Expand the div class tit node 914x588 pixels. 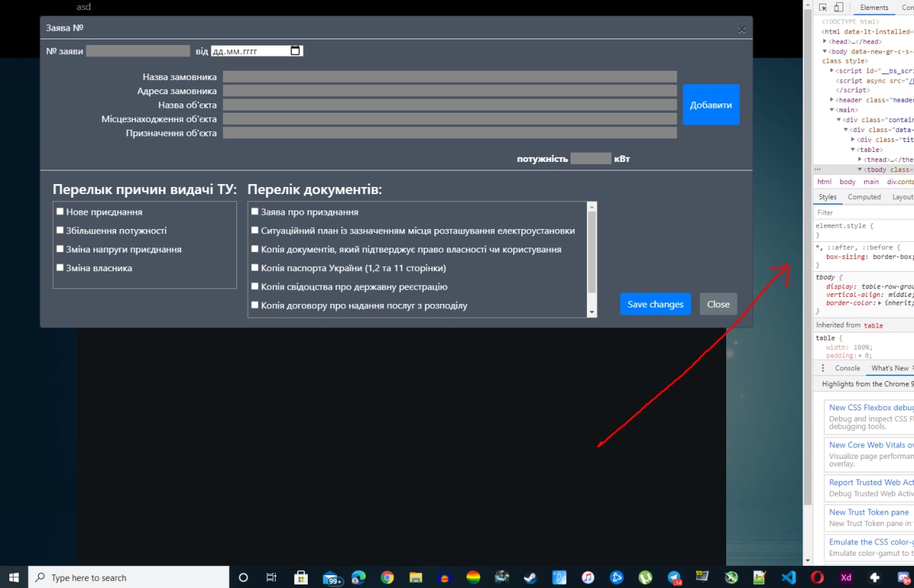pos(853,140)
